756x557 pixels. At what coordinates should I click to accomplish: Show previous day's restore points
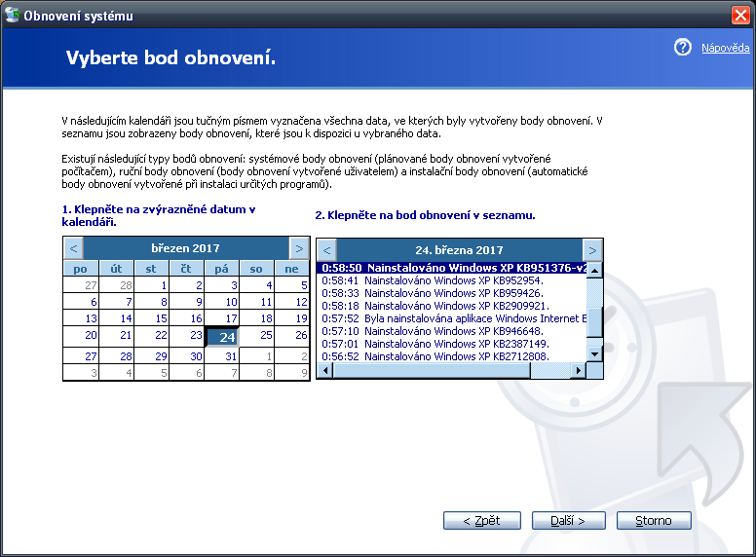[326, 250]
